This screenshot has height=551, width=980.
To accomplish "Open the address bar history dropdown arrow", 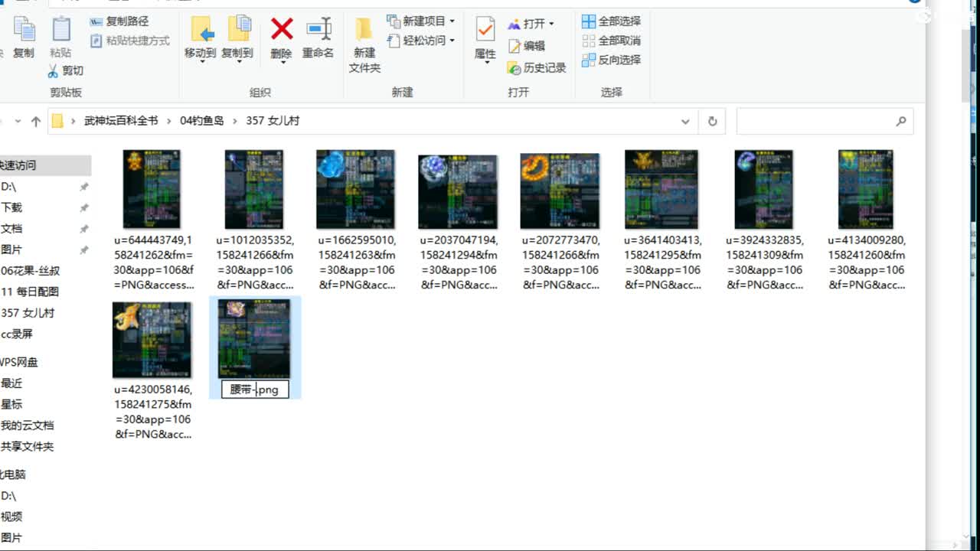I will (x=685, y=121).
